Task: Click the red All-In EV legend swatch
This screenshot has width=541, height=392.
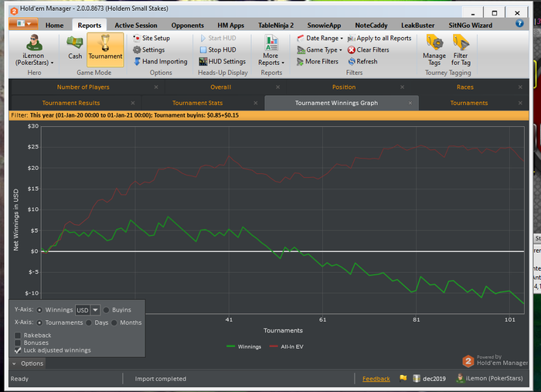Action: pos(274,346)
